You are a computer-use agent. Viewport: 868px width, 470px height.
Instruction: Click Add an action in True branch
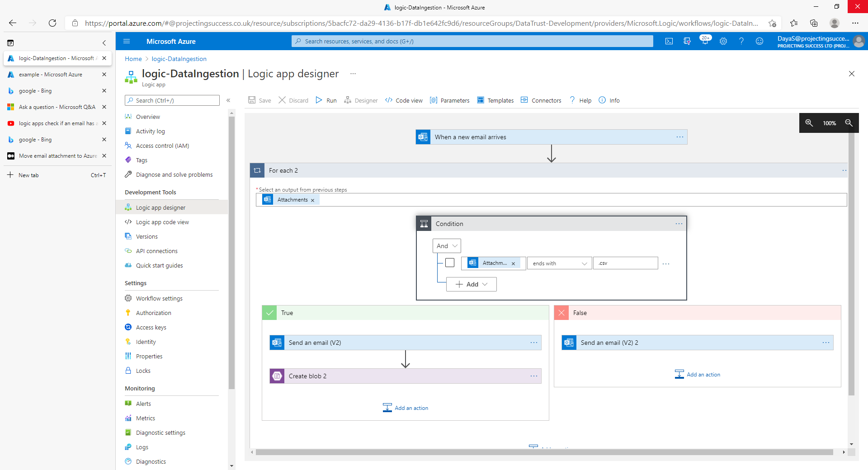pos(406,408)
